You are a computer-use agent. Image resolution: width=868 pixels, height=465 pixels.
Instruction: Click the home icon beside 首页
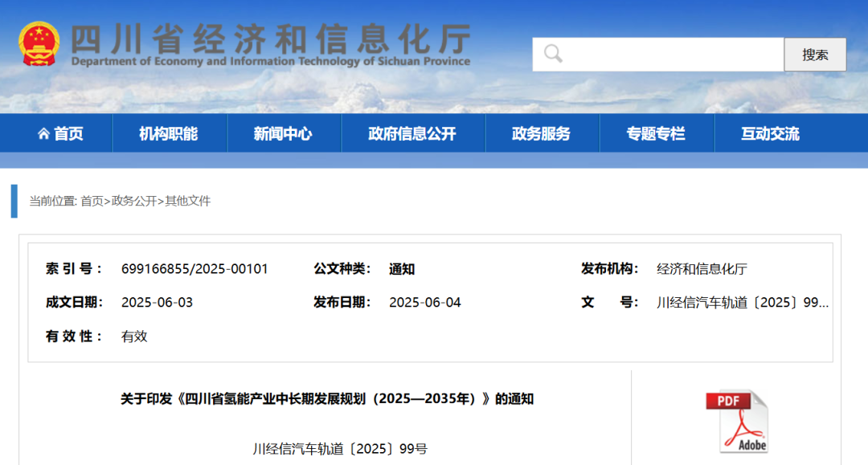[43, 133]
